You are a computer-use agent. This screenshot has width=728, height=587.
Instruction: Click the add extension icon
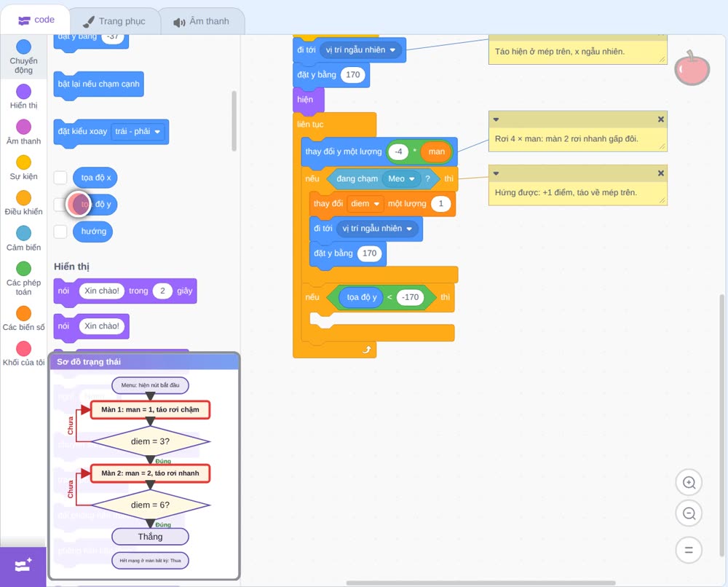point(23,566)
